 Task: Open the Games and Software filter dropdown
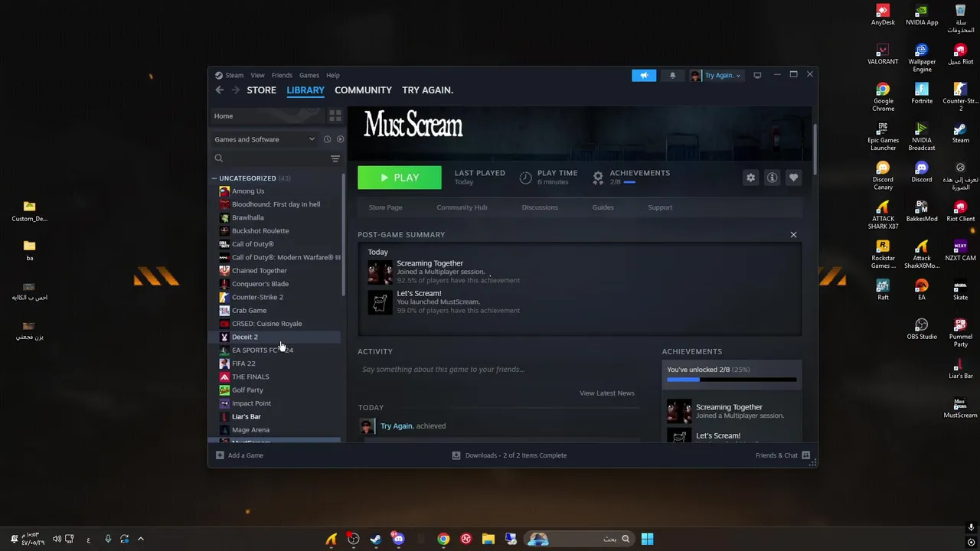pos(264,139)
